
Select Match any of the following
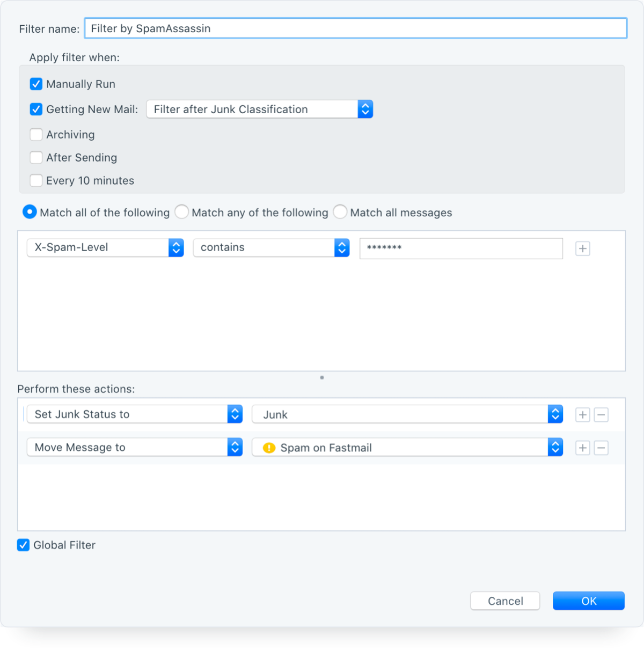(182, 212)
